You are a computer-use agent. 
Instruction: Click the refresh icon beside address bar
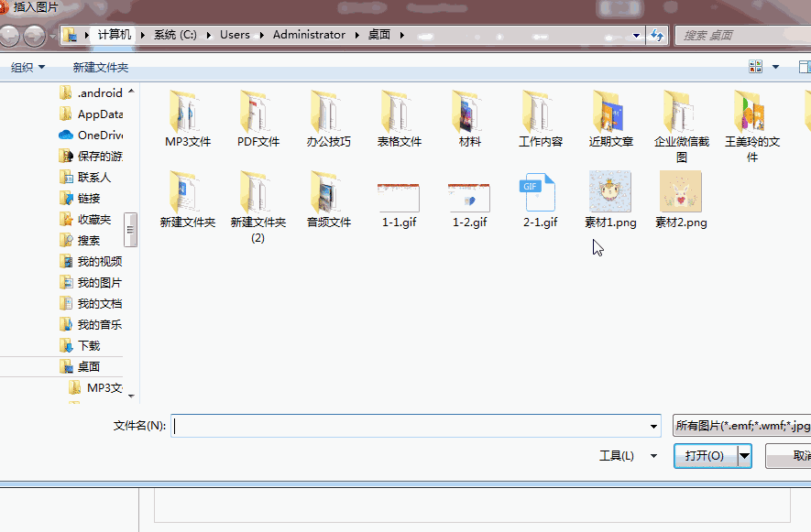point(656,35)
